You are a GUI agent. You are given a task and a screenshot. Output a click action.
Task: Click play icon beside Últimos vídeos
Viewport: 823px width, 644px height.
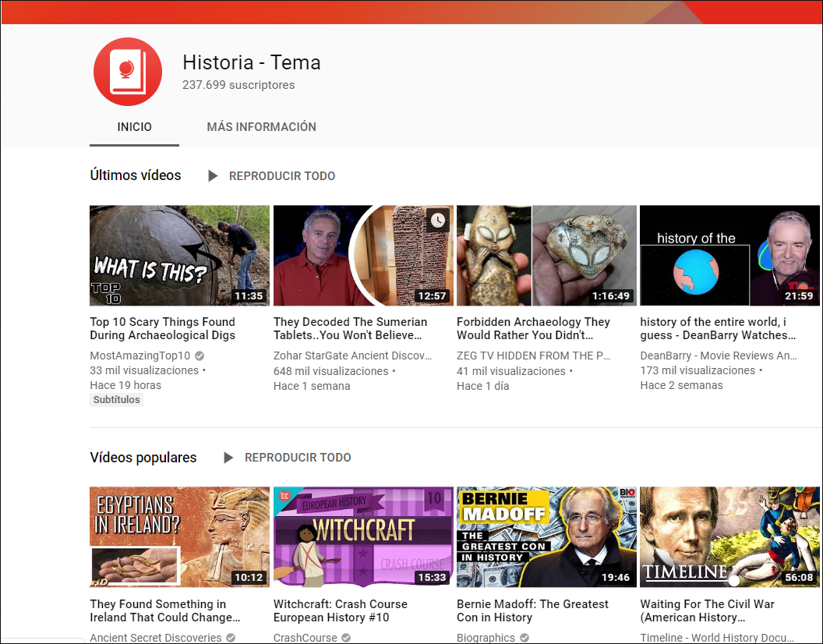coord(213,176)
